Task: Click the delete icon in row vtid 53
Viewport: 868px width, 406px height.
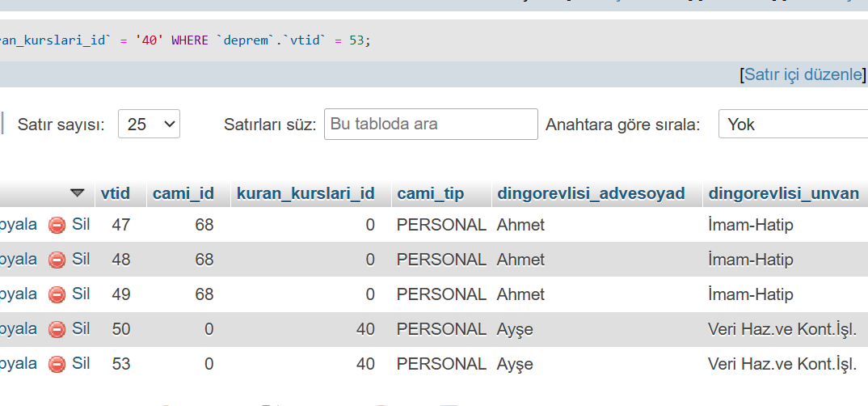Action: (x=57, y=365)
